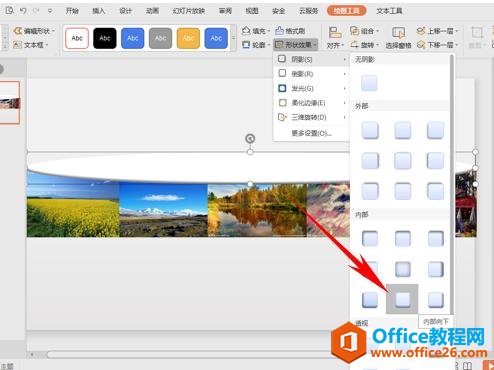
Task: Click the 编辑形状 edit shape icon
Action: click(17, 31)
